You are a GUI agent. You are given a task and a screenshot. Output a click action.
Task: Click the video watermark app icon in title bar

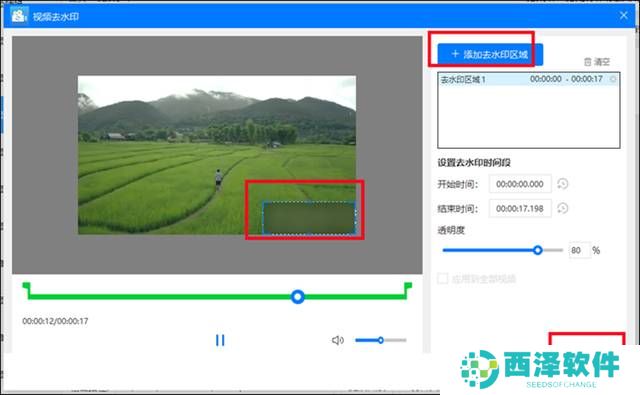(x=19, y=16)
